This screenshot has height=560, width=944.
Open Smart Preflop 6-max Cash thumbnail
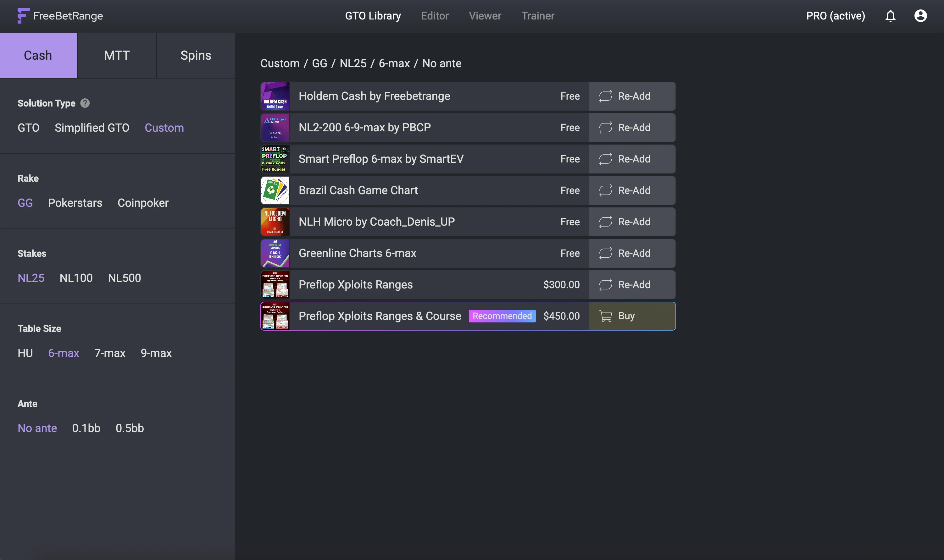point(275,159)
